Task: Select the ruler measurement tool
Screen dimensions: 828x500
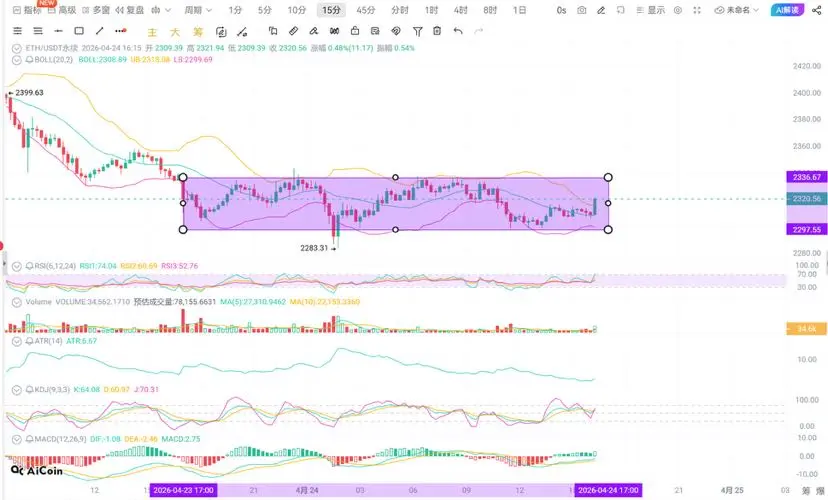Action: (x=294, y=31)
